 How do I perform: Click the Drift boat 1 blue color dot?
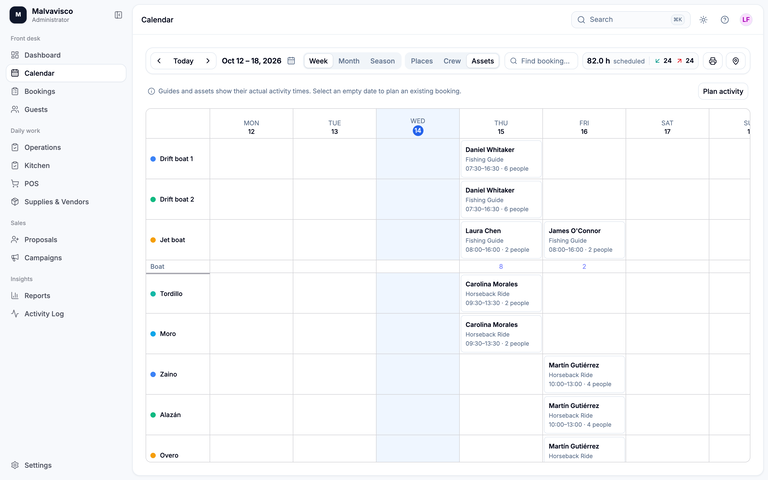153,159
